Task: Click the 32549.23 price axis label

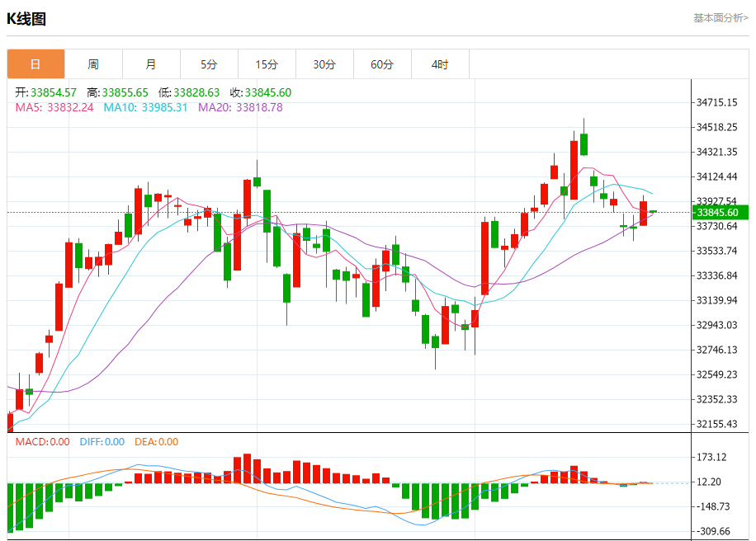Action: coord(717,374)
